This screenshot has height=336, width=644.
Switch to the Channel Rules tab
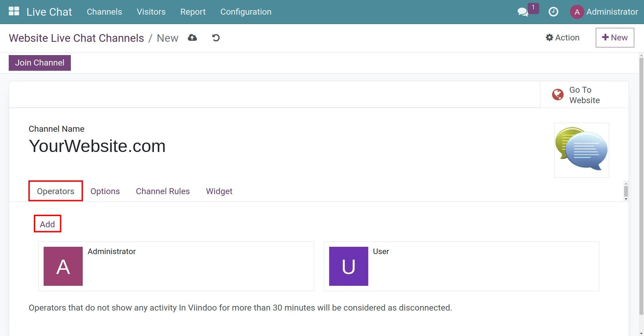click(163, 191)
